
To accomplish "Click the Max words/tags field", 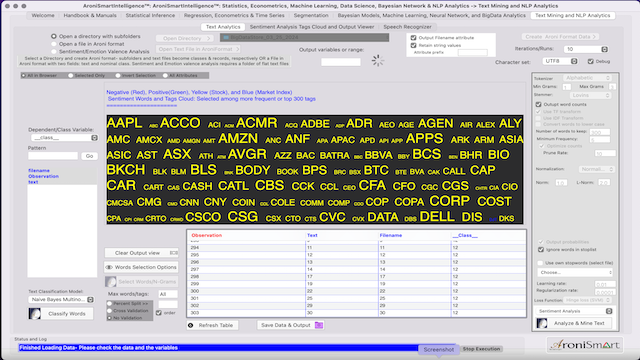I will (168, 294).
